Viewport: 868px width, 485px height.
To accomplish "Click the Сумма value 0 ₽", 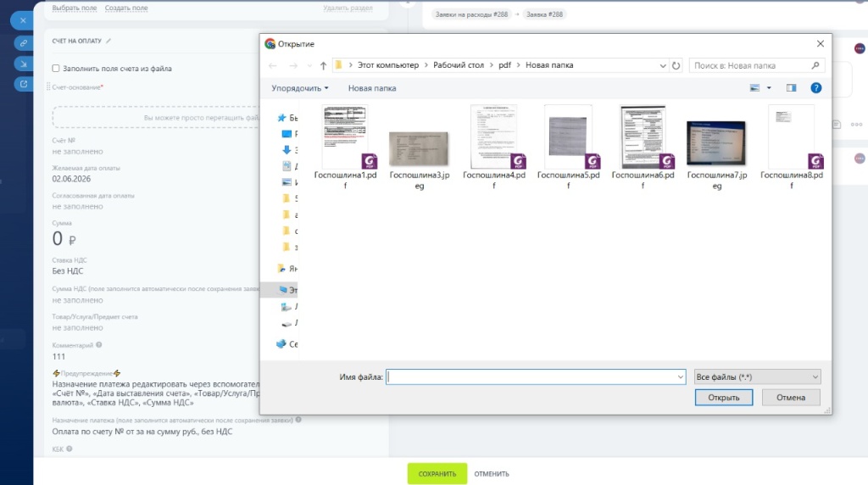I will pyautogui.click(x=64, y=238).
